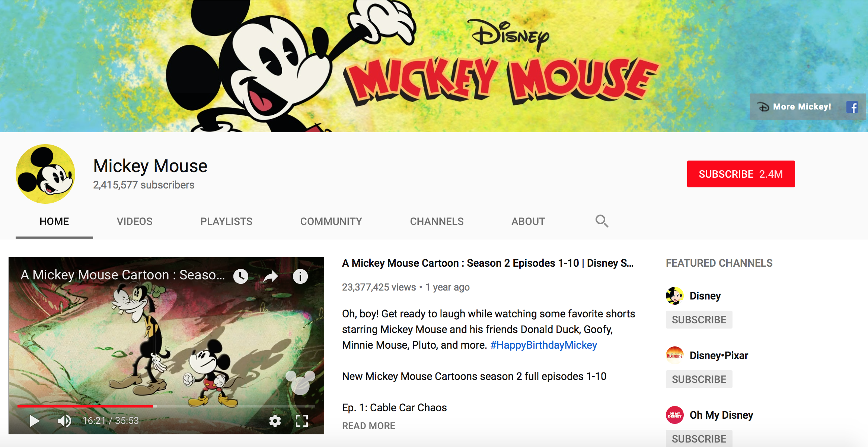
Task: Open the COMMUNITY tab
Action: click(x=331, y=222)
